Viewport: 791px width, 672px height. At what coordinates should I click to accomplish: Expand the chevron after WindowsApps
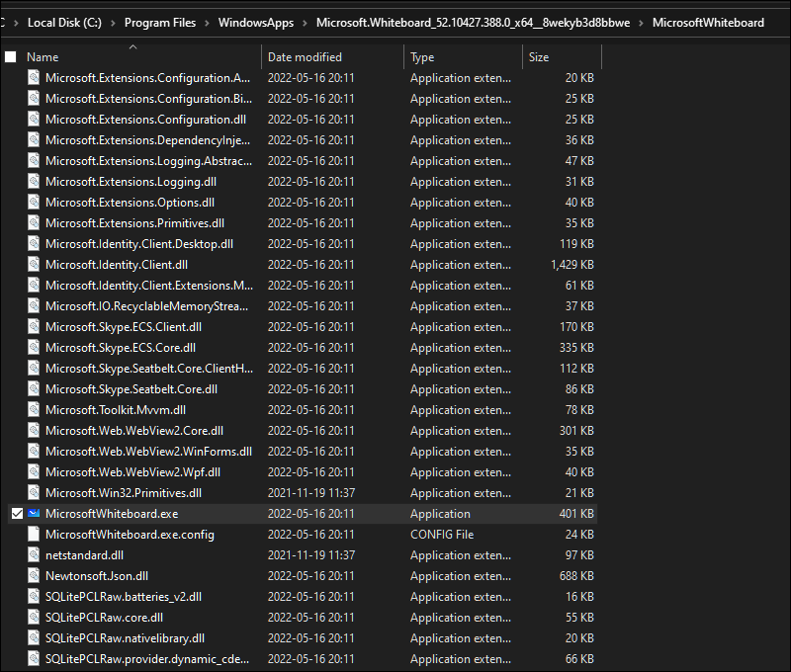pyautogui.click(x=305, y=23)
